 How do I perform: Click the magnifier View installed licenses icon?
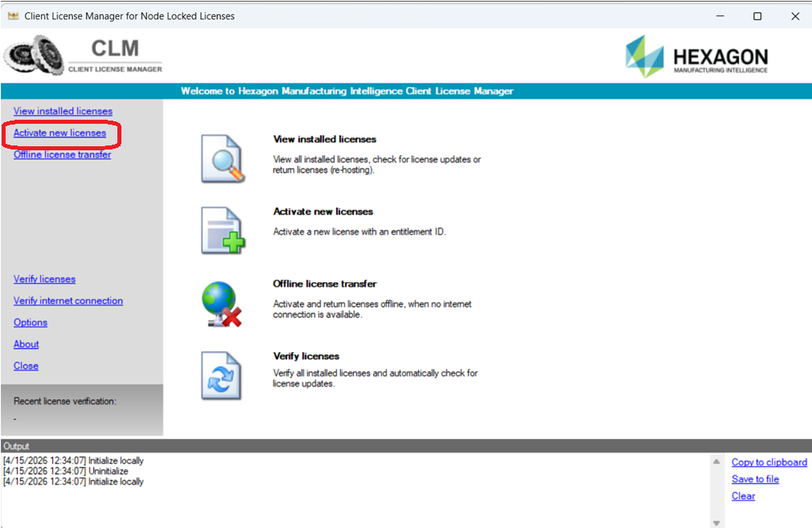pos(223,158)
